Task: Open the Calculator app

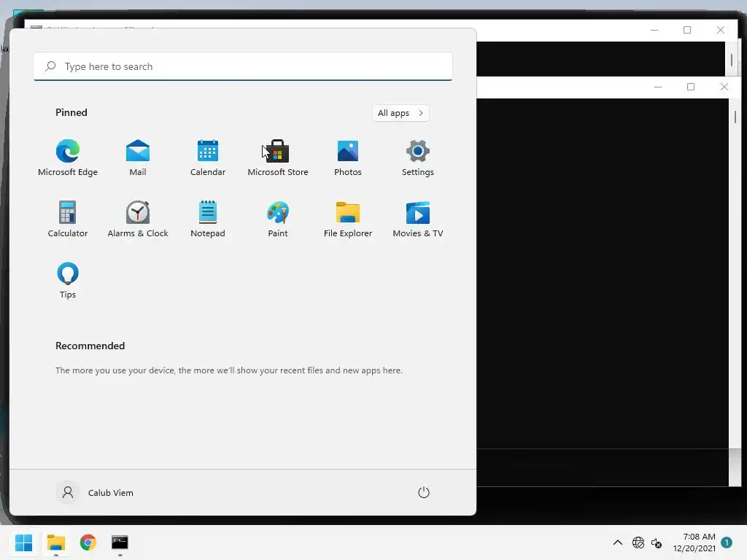Action: click(x=68, y=219)
